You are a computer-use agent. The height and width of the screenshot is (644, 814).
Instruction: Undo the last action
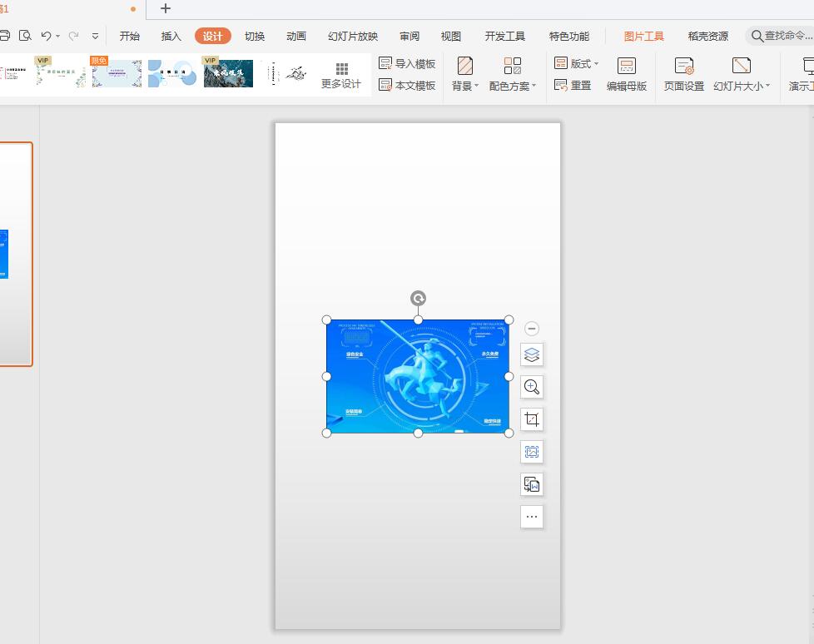(47, 36)
